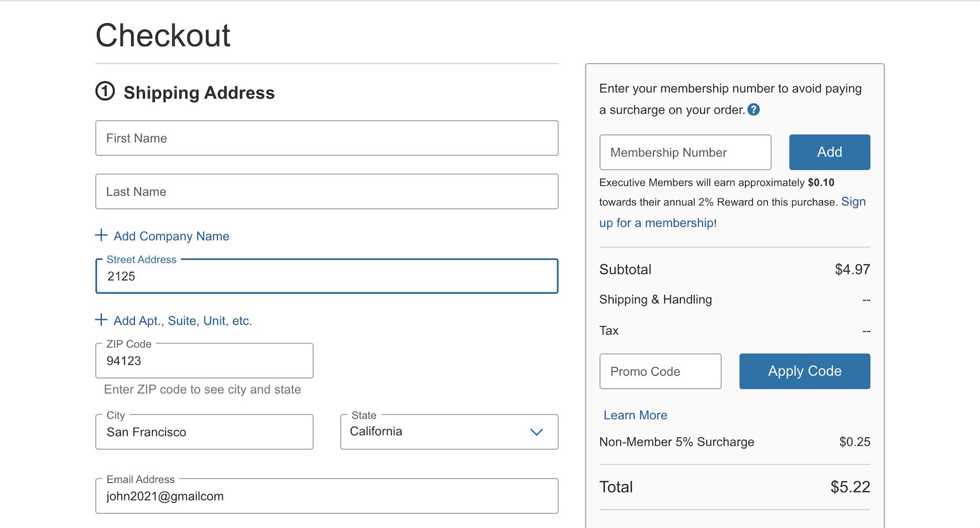Click the chevron arrow in State field
This screenshot has width=980, height=528.
pos(536,432)
